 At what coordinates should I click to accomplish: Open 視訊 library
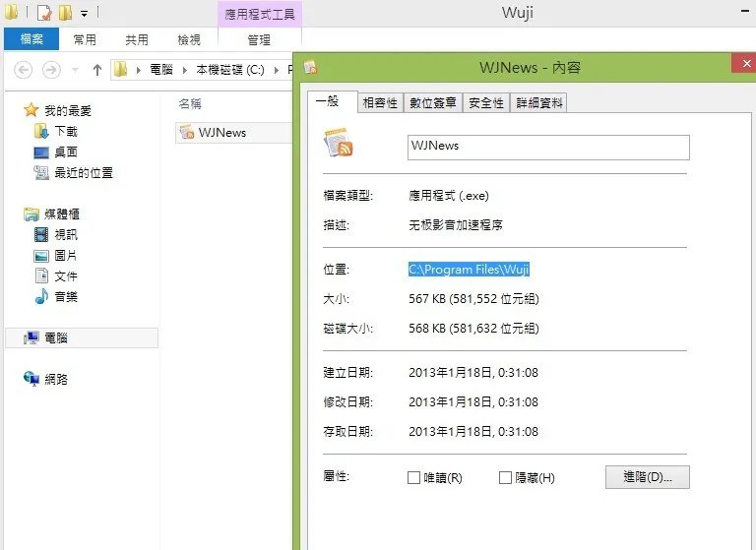(66, 235)
